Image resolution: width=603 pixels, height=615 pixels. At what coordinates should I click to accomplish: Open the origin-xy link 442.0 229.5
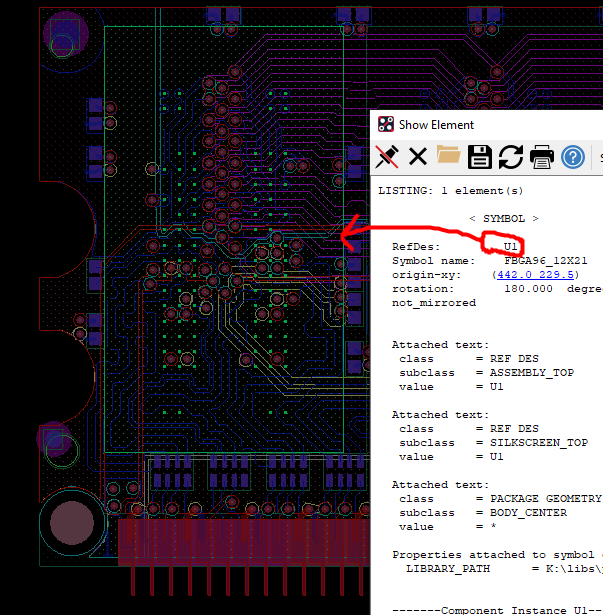pyautogui.click(x=535, y=275)
